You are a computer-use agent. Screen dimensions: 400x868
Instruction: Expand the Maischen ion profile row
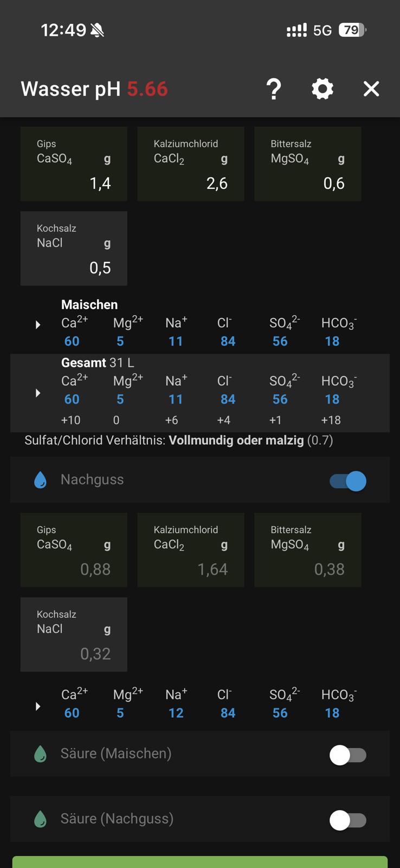[38, 325]
